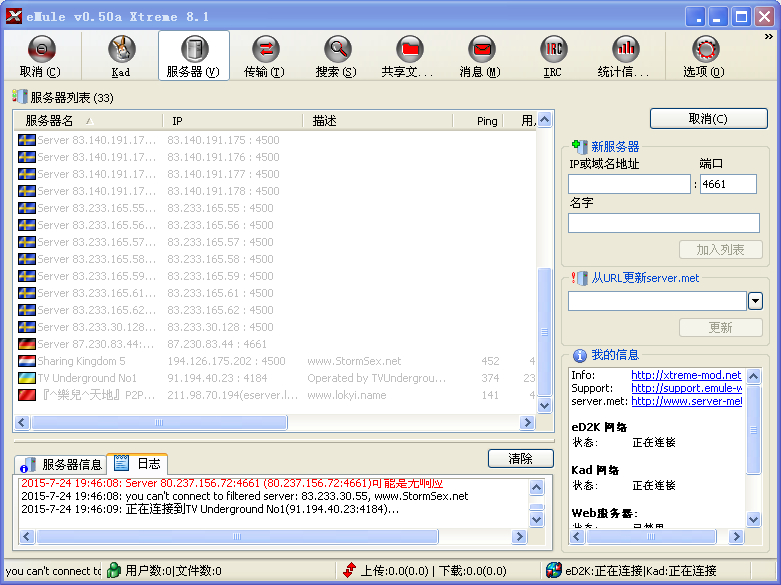Click the 取消(C) button on right panel

click(708, 119)
